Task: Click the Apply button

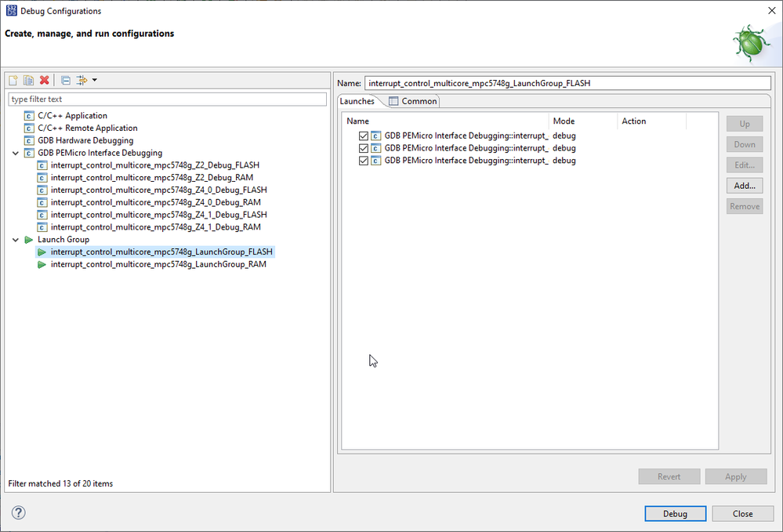Action: click(x=736, y=476)
